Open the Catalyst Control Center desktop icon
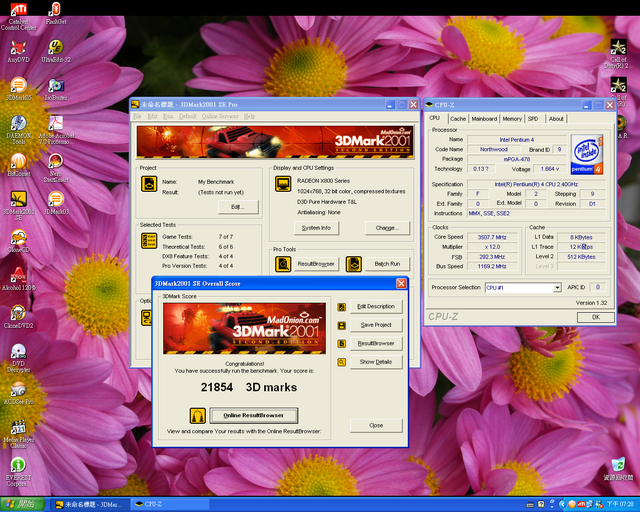 [x=18, y=16]
